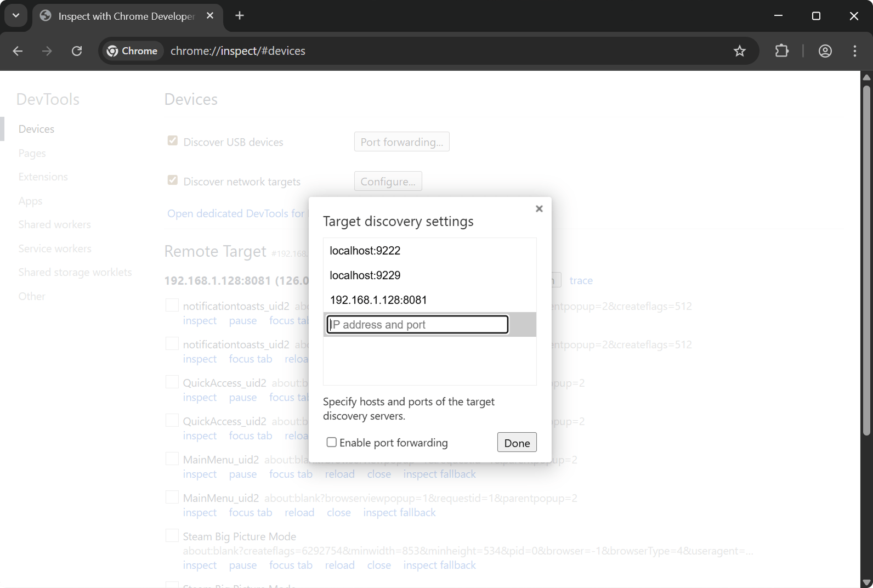Switch to Service workers in sidebar
Screen dimensions: 873x588
[x=55, y=248]
